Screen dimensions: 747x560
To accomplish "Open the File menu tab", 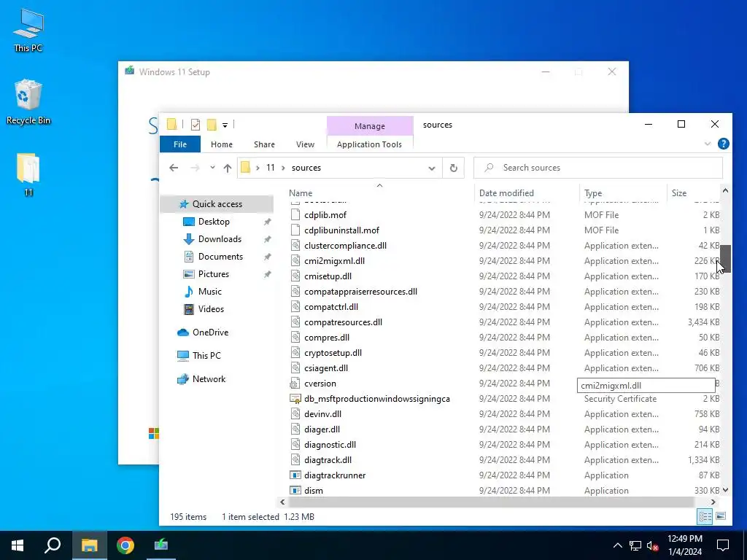I will pyautogui.click(x=180, y=144).
